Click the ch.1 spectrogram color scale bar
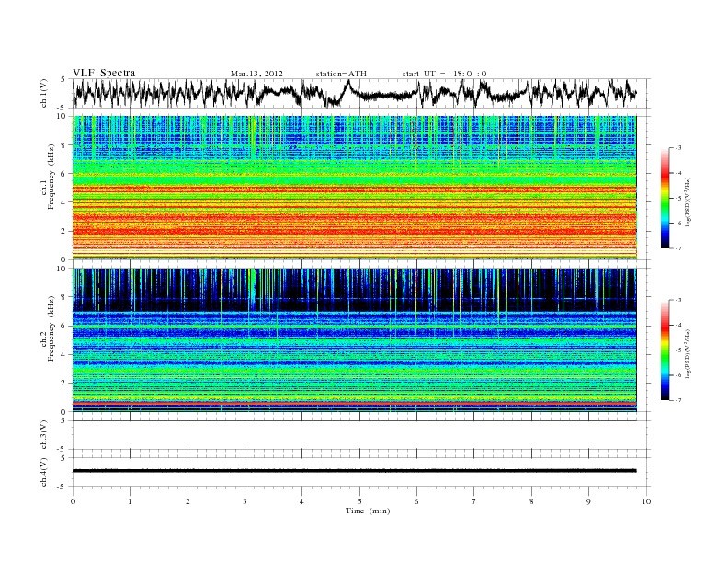 (x=665, y=198)
